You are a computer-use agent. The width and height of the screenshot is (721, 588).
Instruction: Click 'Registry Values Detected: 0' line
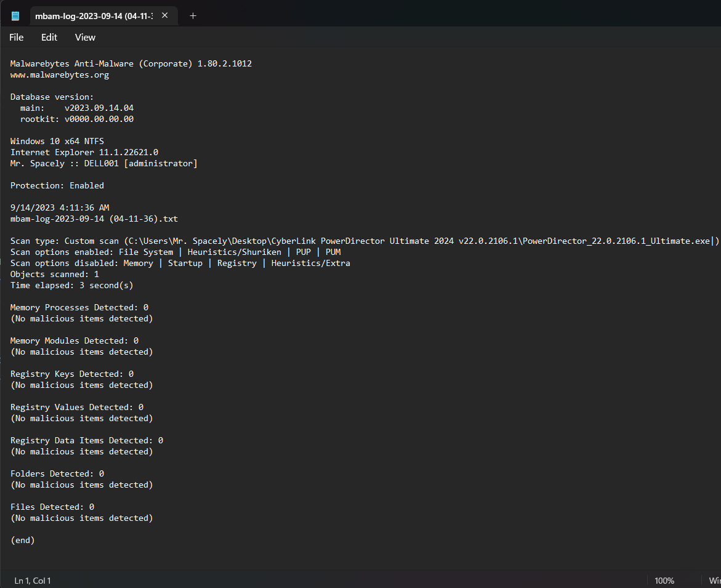point(77,407)
